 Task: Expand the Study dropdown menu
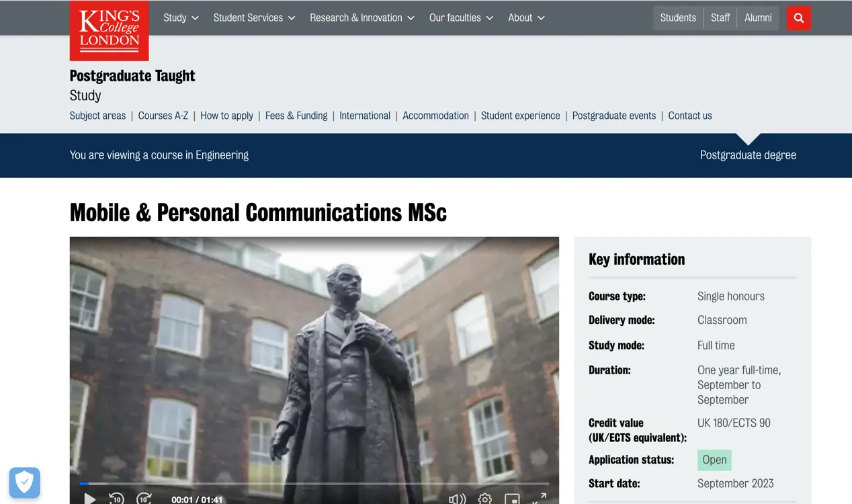coord(181,18)
